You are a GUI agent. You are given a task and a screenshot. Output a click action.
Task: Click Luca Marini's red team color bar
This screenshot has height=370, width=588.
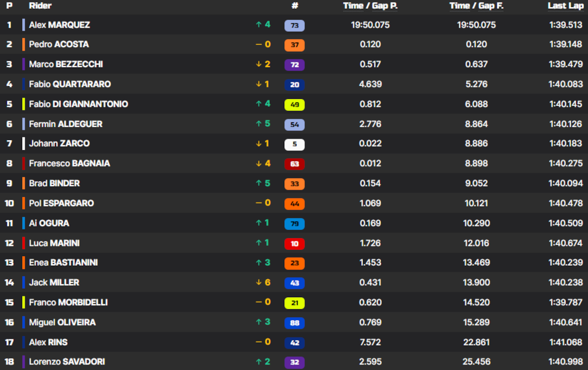pos(24,243)
